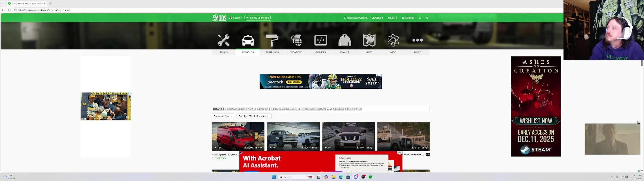Toggle the DODGE tag filter
The width and height of the screenshot is (644, 181).
point(270,109)
